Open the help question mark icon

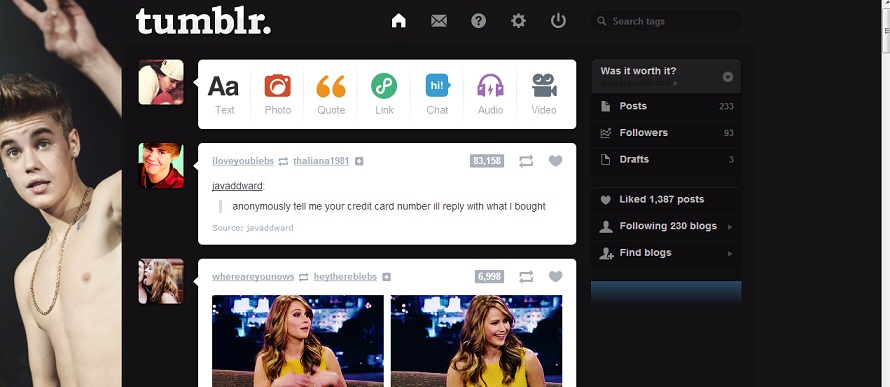478,21
